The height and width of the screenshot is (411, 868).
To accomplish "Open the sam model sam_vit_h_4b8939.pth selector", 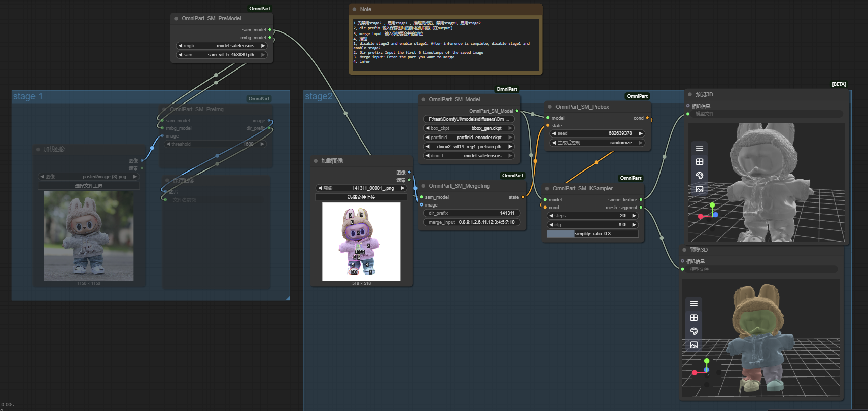I will 222,55.
